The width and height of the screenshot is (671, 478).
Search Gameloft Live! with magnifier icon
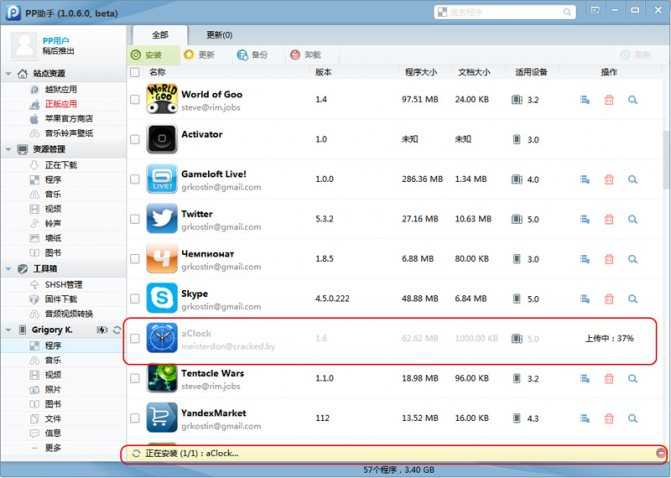point(632,179)
